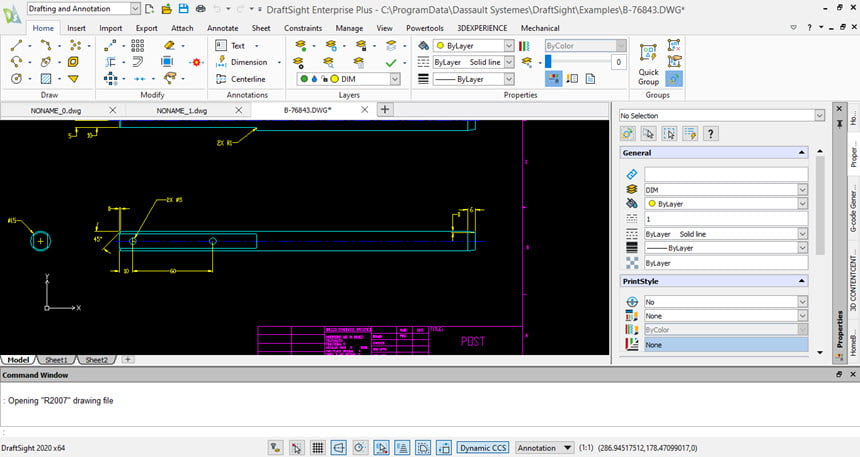Select the Text annotation icon
The height and width of the screenshot is (457, 860).
tap(221, 46)
